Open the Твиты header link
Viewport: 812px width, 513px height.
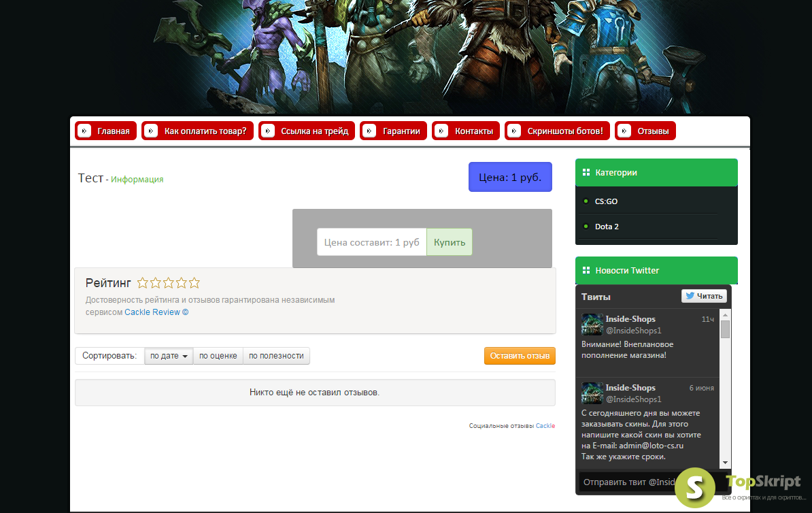[x=596, y=297]
